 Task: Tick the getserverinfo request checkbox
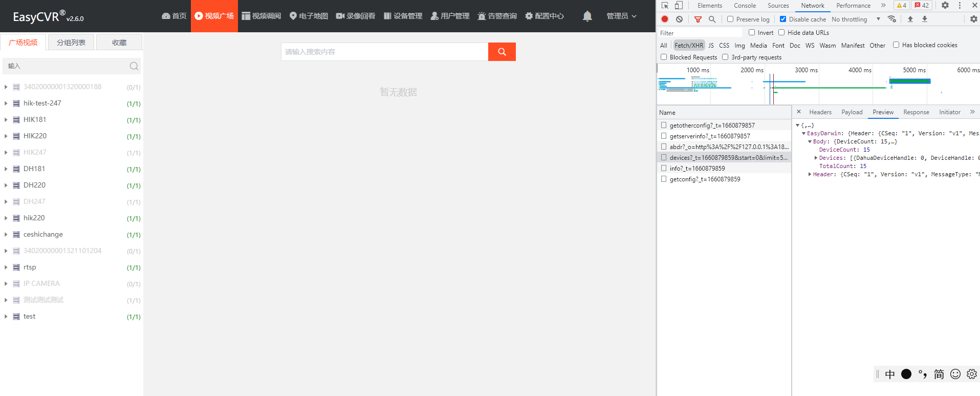664,136
